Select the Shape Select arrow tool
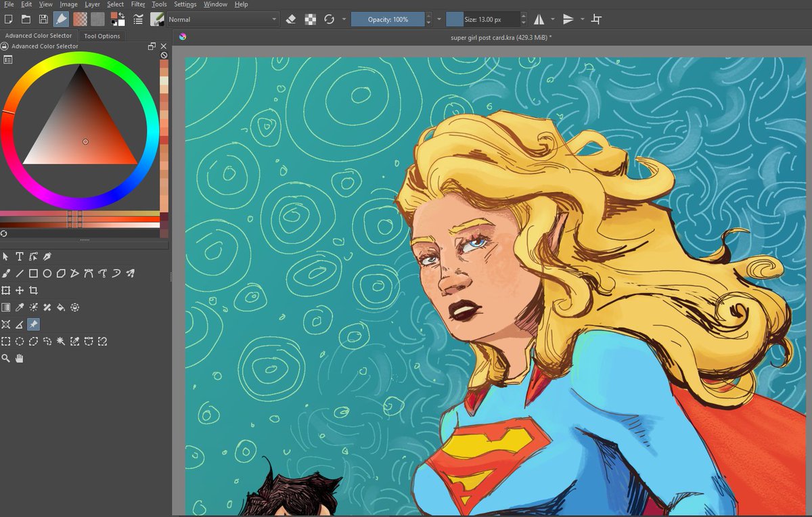Screen dimensions: 812x517 [x=6, y=256]
